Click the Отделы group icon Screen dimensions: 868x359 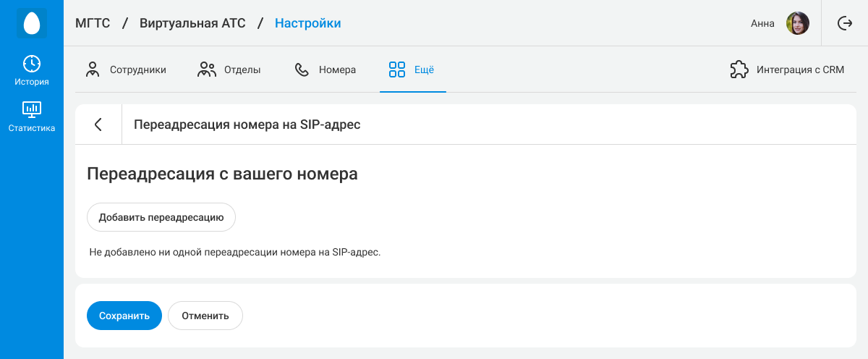(x=207, y=69)
